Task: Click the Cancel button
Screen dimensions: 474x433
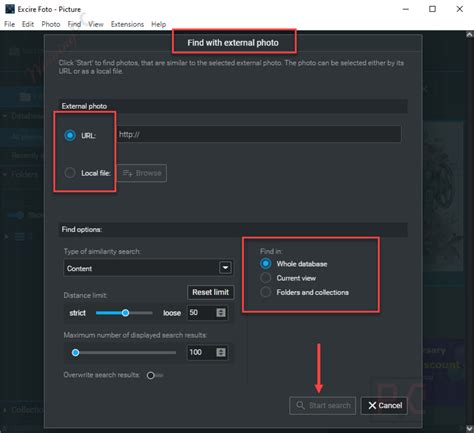Action: coord(384,405)
